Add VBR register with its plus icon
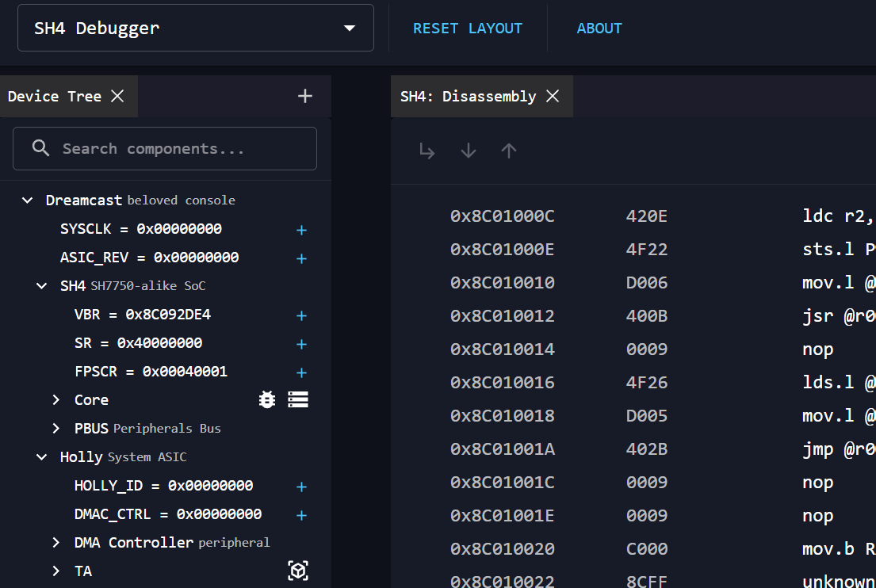The width and height of the screenshot is (876, 588). [x=302, y=316]
